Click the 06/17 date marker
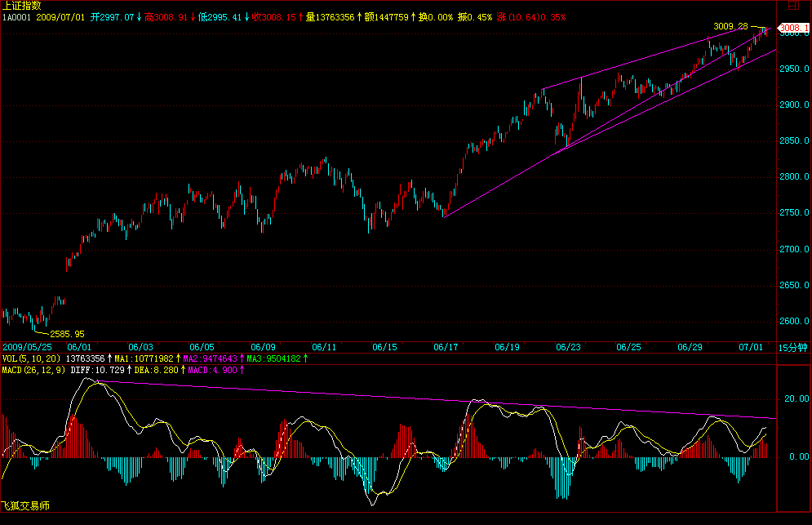 [446, 347]
